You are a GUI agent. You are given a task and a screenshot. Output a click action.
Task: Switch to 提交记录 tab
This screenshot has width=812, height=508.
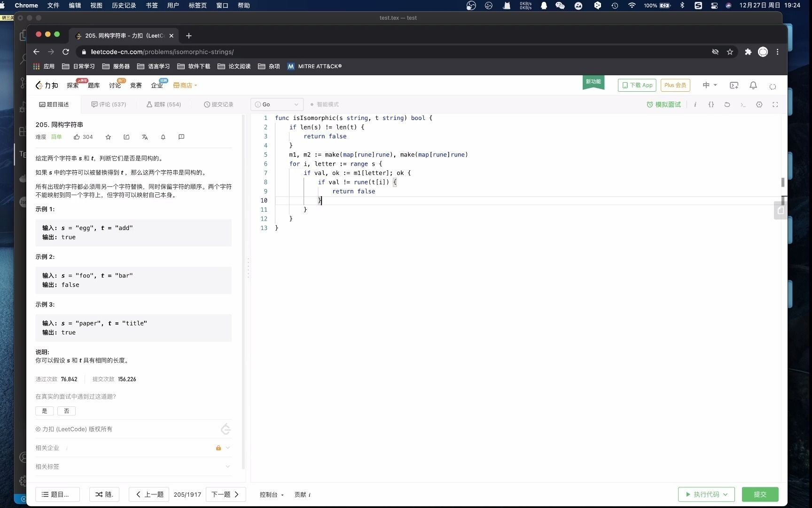[219, 104]
